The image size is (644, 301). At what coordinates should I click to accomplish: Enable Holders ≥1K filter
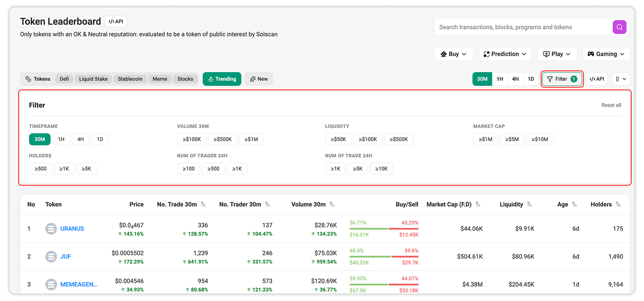tap(64, 169)
